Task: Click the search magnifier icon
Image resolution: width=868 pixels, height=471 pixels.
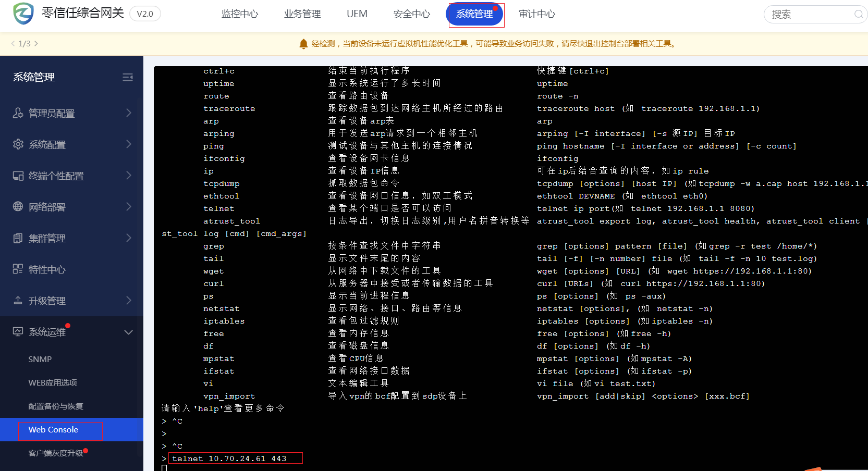Action: tap(858, 15)
